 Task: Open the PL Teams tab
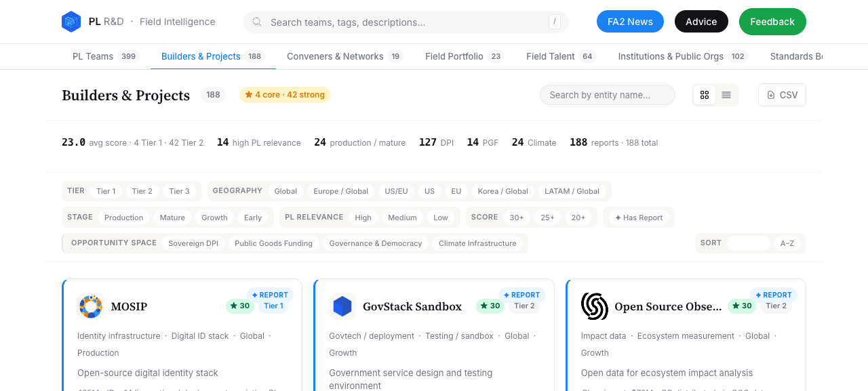coord(105,56)
